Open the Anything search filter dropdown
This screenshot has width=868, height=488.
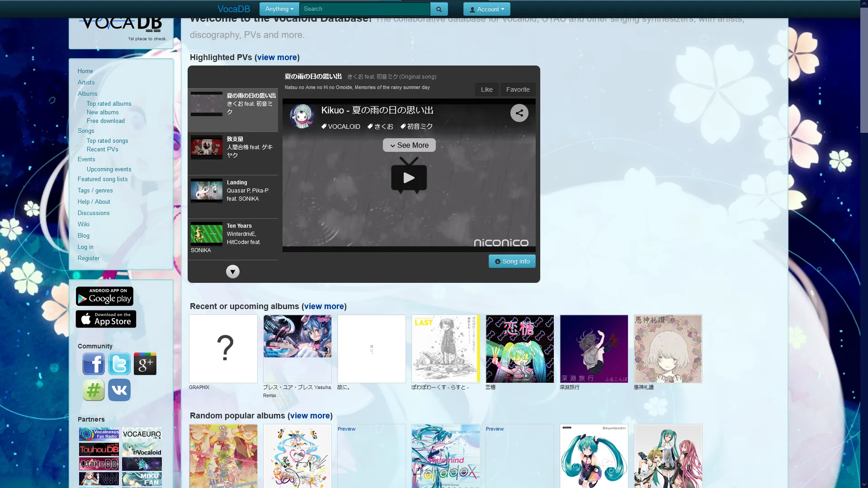(279, 9)
